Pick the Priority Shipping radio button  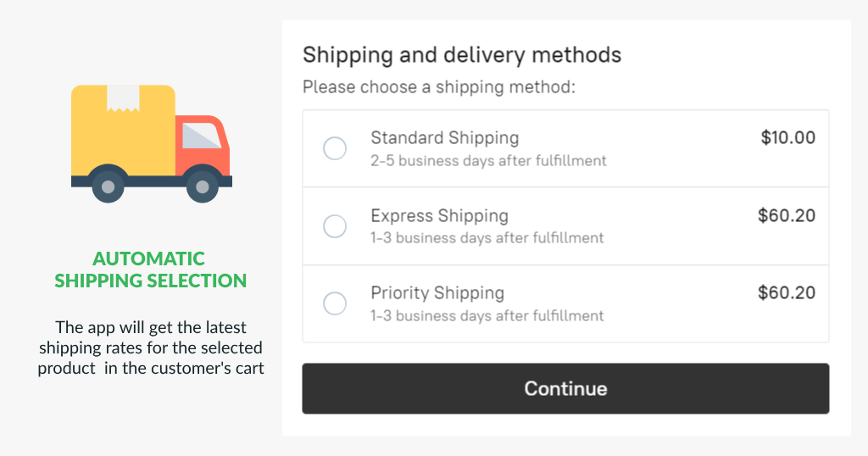pyautogui.click(x=335, y=303)
